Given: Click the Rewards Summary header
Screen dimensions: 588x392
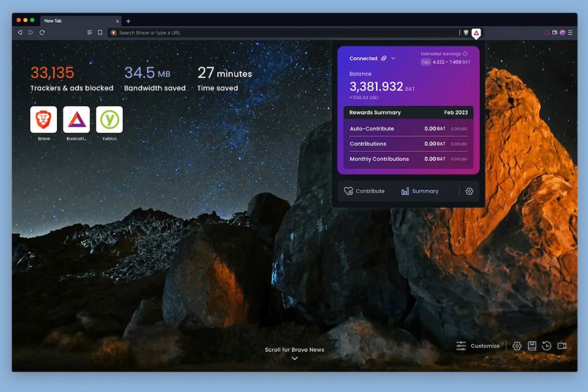Looking at the screenshot, I should [x=409, y=113].
